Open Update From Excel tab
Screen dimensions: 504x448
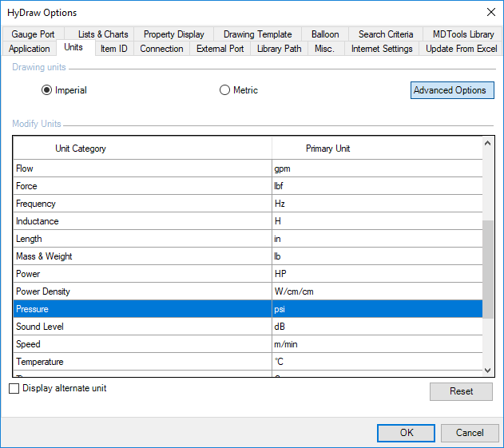pos(461,49)
